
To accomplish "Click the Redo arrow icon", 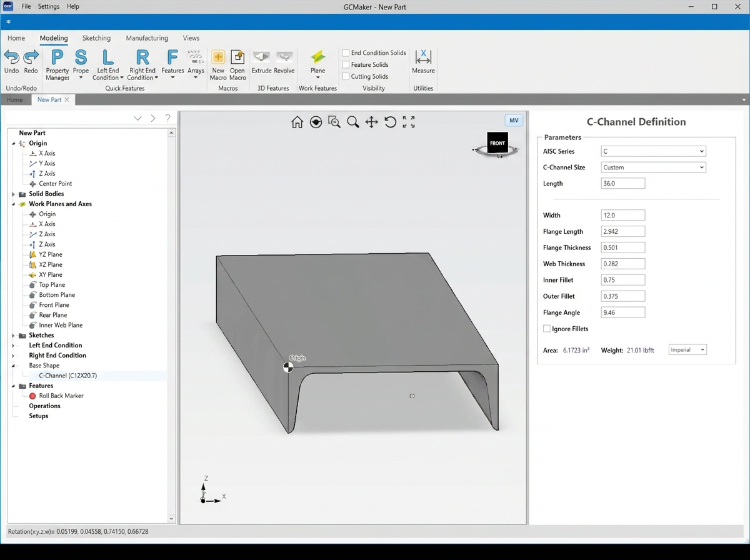I will pyautogui.click(x=31, y=57).
